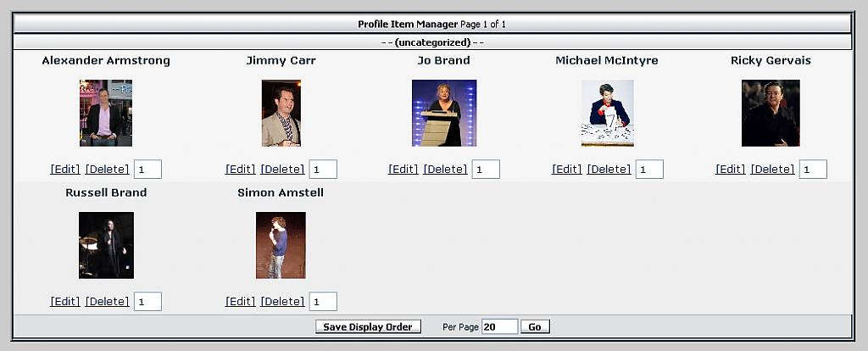Screen dimensions: 868x351
Task: Select the Jo Brand thumbnail photo
Action: coord(443,113)
